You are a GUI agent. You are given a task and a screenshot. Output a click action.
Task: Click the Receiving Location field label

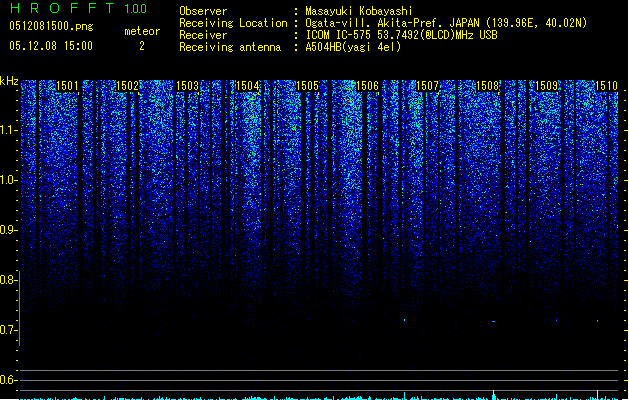pyautogui.click(x=233, y=23)
